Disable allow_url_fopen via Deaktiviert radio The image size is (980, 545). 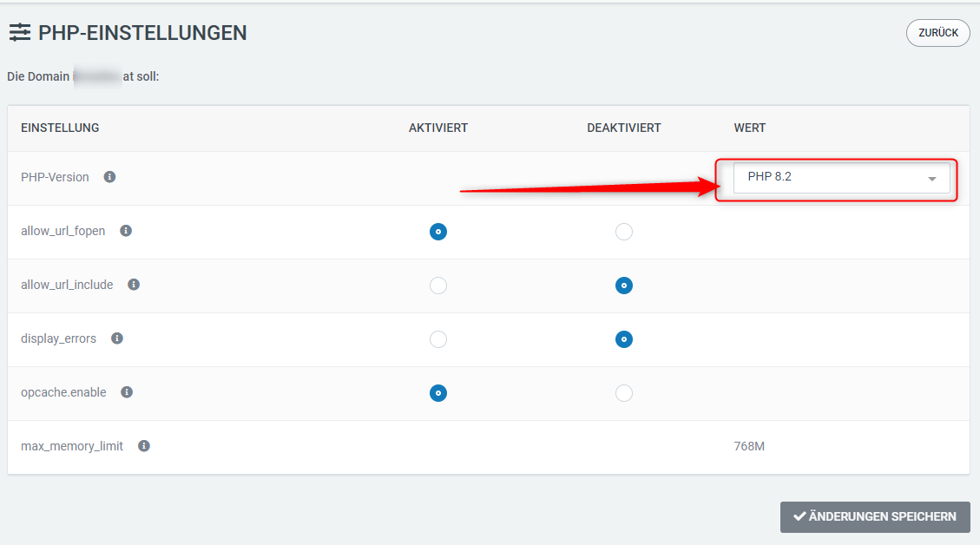coord(623,232)
